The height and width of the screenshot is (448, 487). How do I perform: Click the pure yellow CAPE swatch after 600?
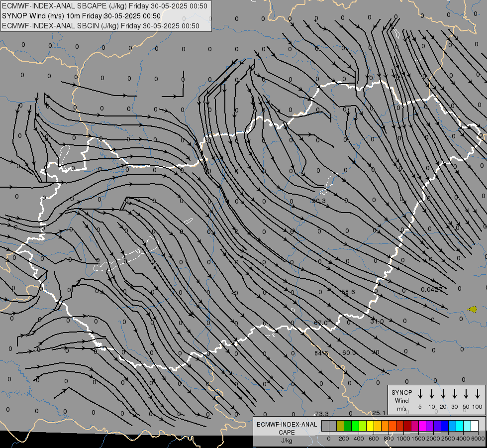pos(370,426)
